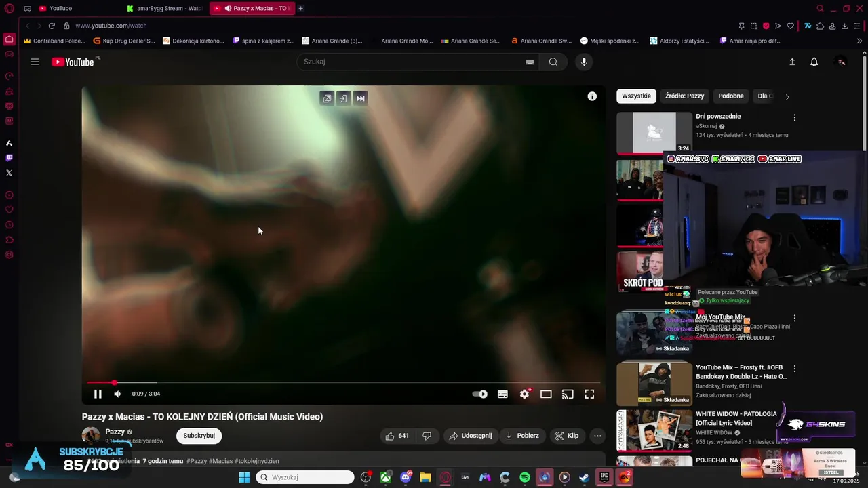Select the Podobne filter chip
This screenshot has height=488, width=868.
coord(731,96)
